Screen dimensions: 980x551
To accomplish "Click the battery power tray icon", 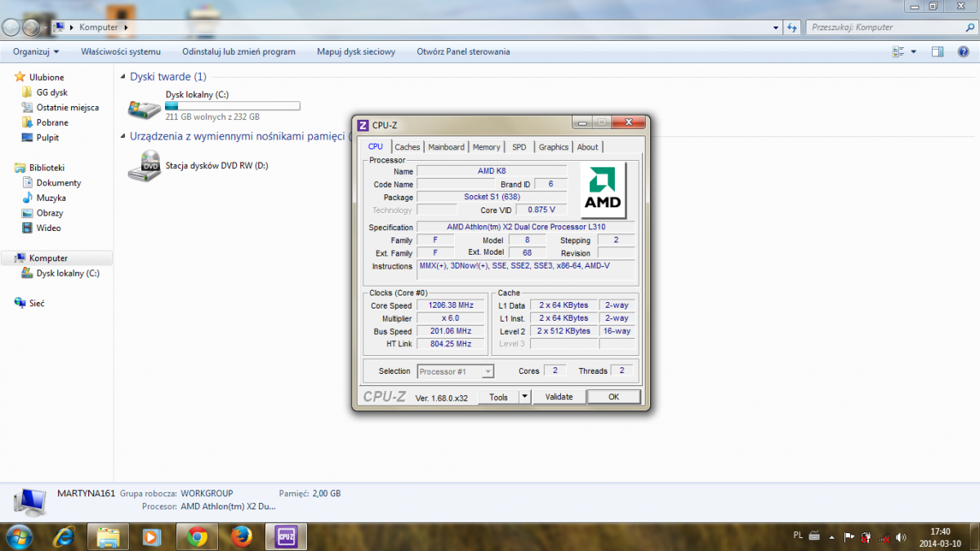I will click(x=866, y=536).
